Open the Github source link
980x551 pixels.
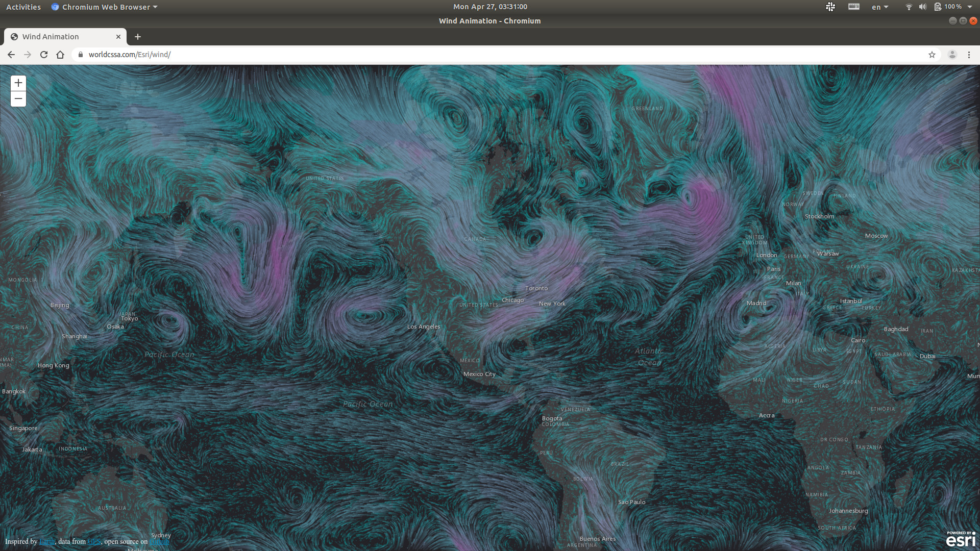[x=159, y=542]
